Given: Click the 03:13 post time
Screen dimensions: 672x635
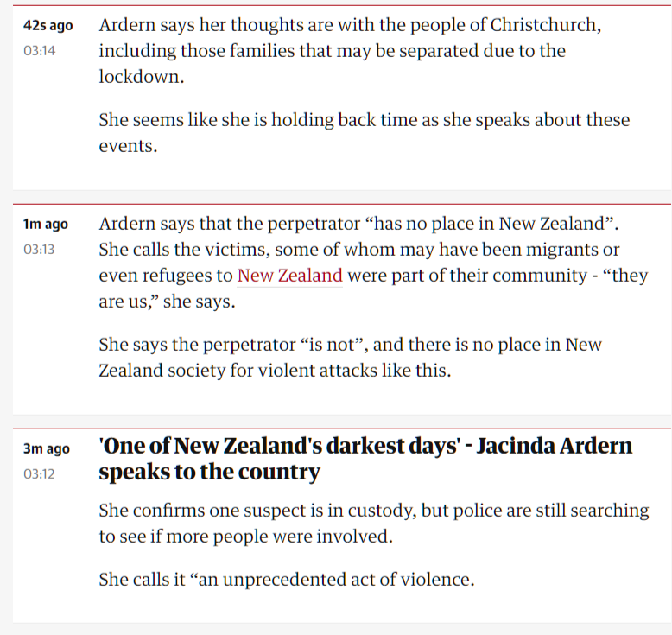Looking at the screenshot, I should coord(39,249).
